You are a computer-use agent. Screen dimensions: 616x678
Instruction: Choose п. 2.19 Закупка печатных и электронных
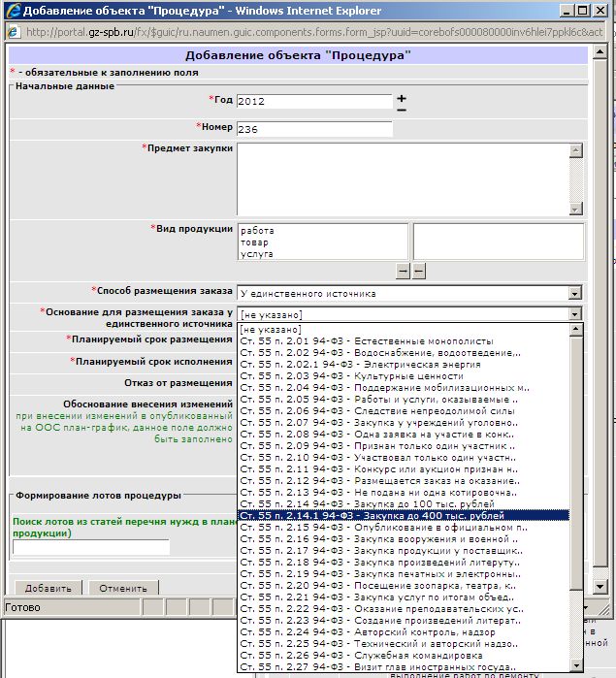[x=404, y=574]
